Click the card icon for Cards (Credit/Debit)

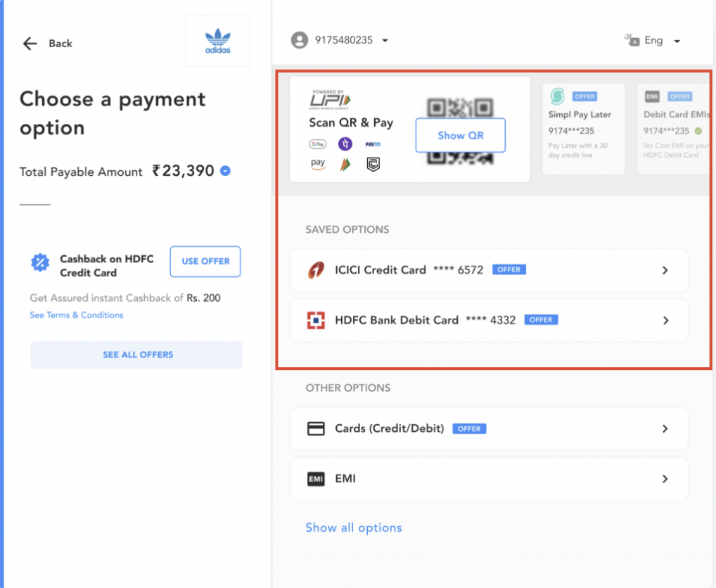tap(316, 428)
